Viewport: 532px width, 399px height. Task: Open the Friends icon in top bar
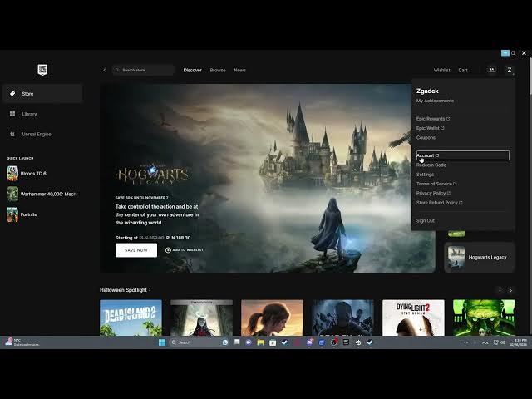point(491,70)
